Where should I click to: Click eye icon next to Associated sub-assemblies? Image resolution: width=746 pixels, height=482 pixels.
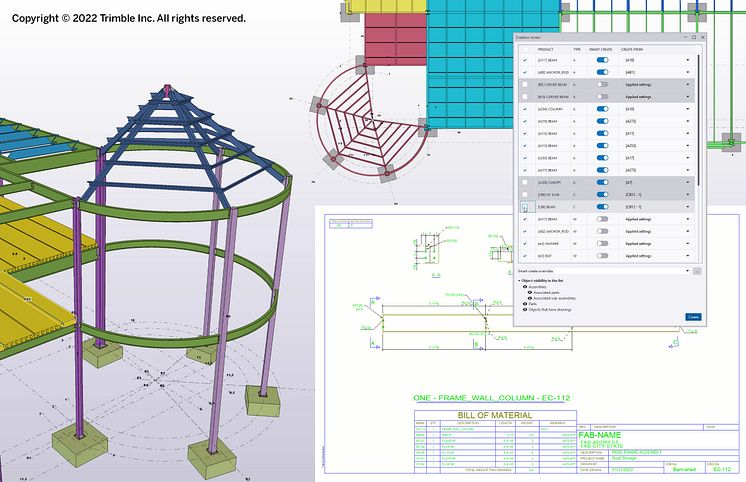tap(530, 298)
